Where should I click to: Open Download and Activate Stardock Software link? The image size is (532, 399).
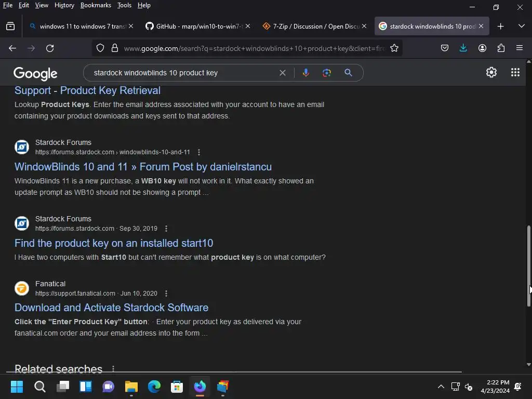[x=111, y=308]
